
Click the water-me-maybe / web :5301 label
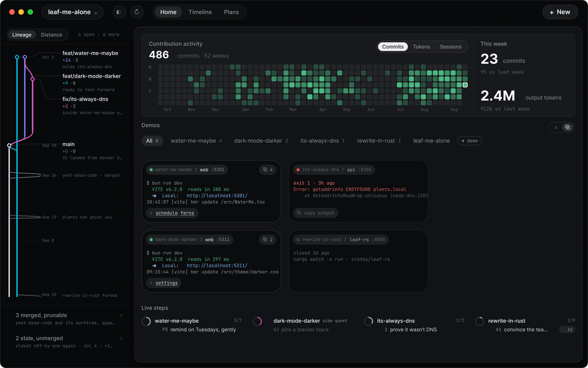[x=187, y=170]
